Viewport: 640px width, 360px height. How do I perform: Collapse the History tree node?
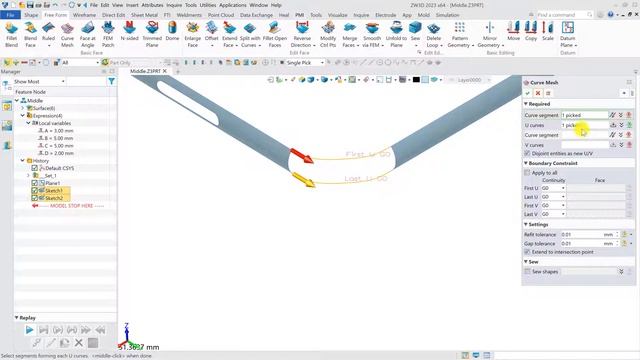[22, 161]
